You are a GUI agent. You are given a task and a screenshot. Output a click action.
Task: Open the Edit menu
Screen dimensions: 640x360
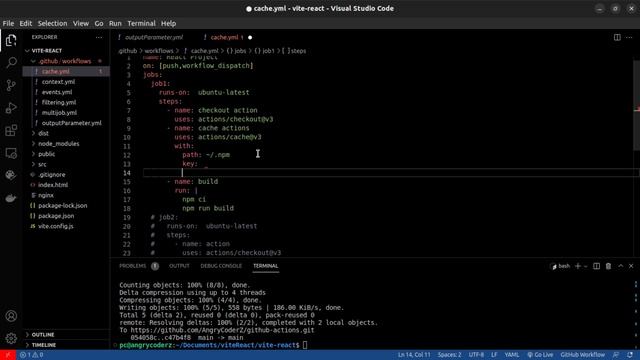click(25, 24)
